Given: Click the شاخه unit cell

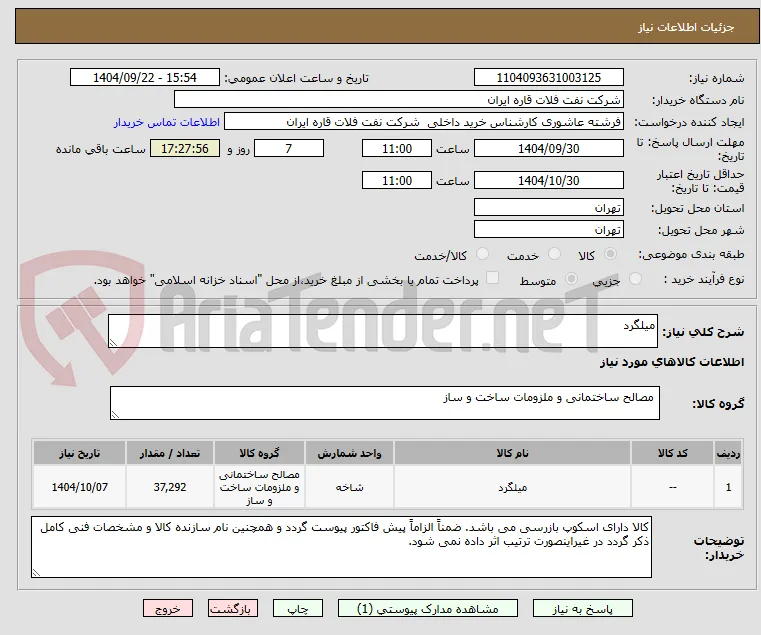Looking at the screenshot, I should pos(349,487).
